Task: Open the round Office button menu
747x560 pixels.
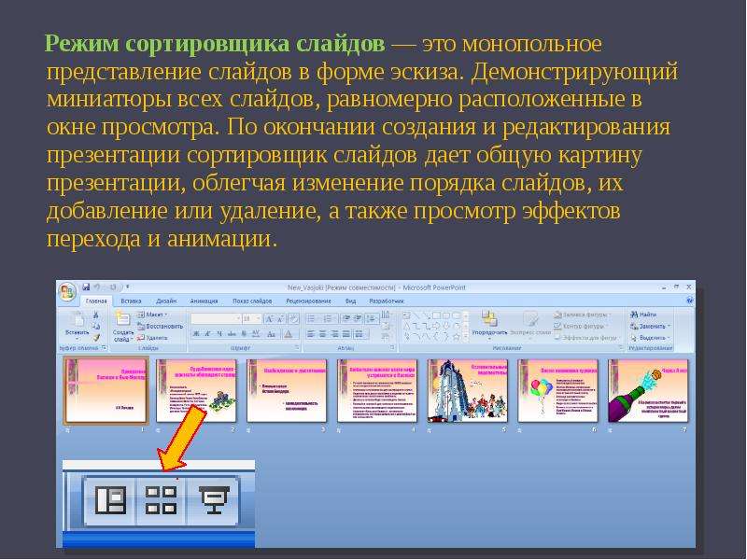Action: pos(67,292)
